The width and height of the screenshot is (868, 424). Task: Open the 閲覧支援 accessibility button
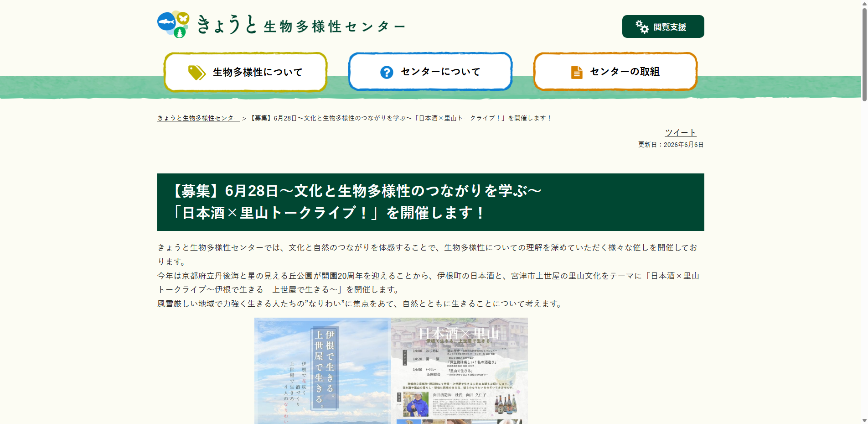click(x=663, y=26)
